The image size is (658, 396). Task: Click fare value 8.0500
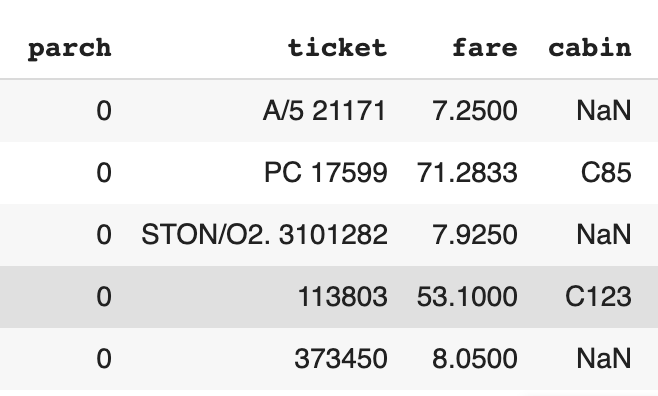point(475,359)
